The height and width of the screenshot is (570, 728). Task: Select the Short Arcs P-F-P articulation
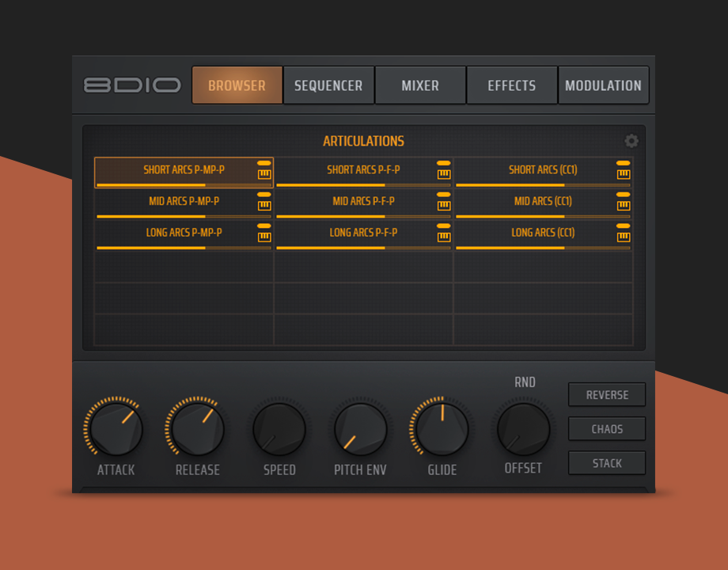point(363,173)
